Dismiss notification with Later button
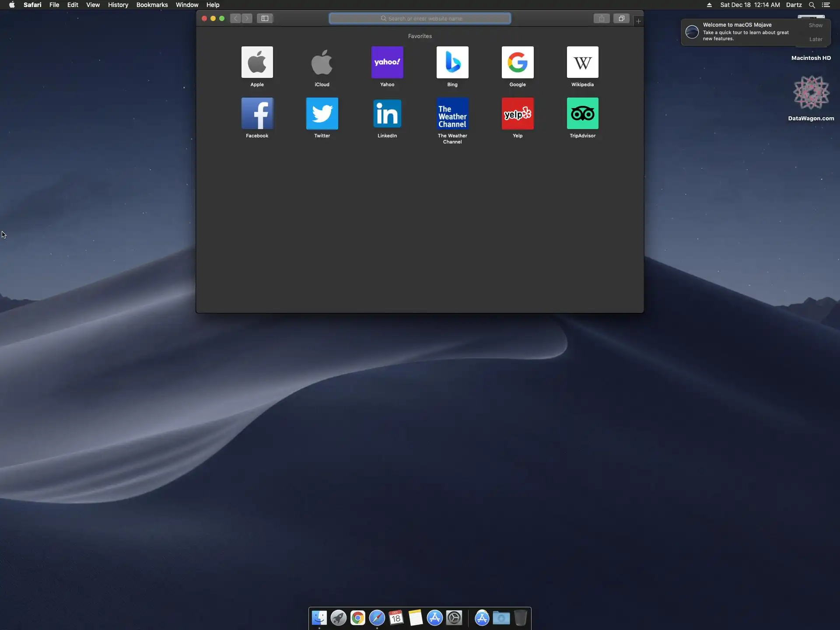Viewport: 840px width, 630px height. pos(815,39)
